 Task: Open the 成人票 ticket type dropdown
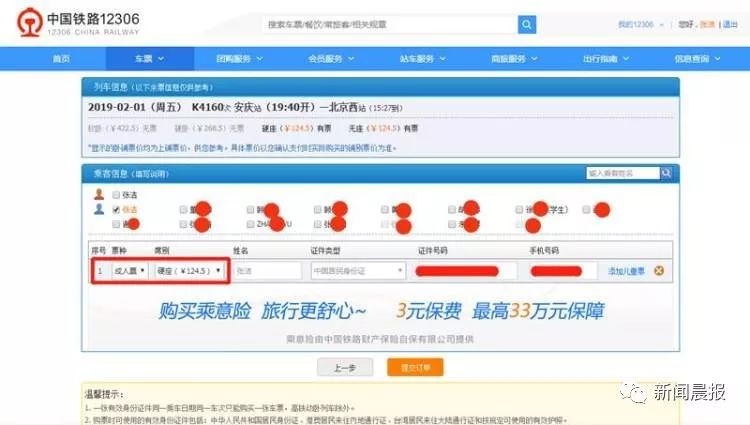tap(129, 271)
